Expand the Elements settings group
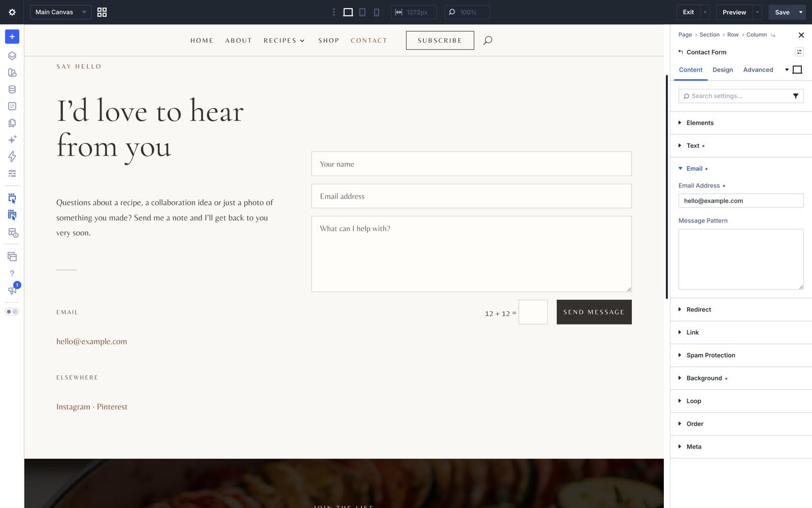Viewport: 812px width, 508px height. click(741, 123)
